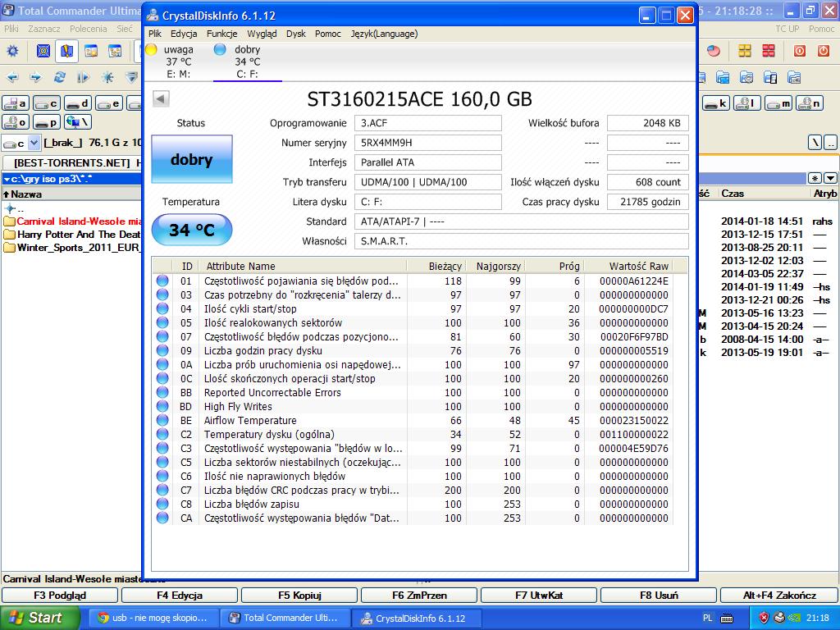
Task: Sort by Nazwa column header in left panel
Action: [x=72, y=194]
